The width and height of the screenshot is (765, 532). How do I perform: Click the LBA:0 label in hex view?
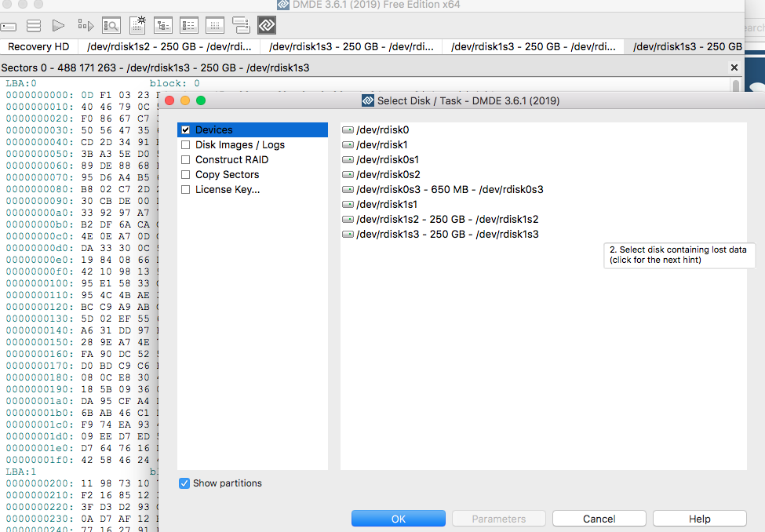tap(21, 83)
